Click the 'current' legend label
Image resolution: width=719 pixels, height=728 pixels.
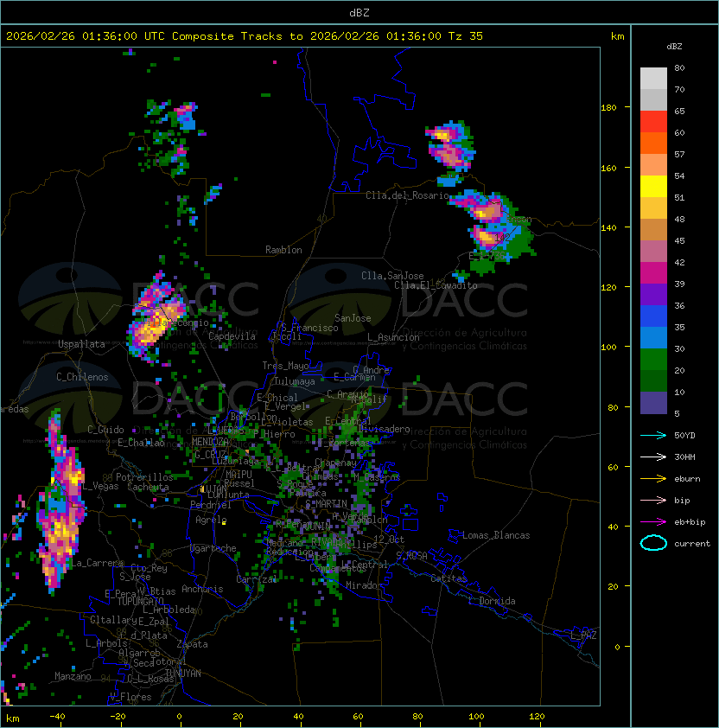692,544
